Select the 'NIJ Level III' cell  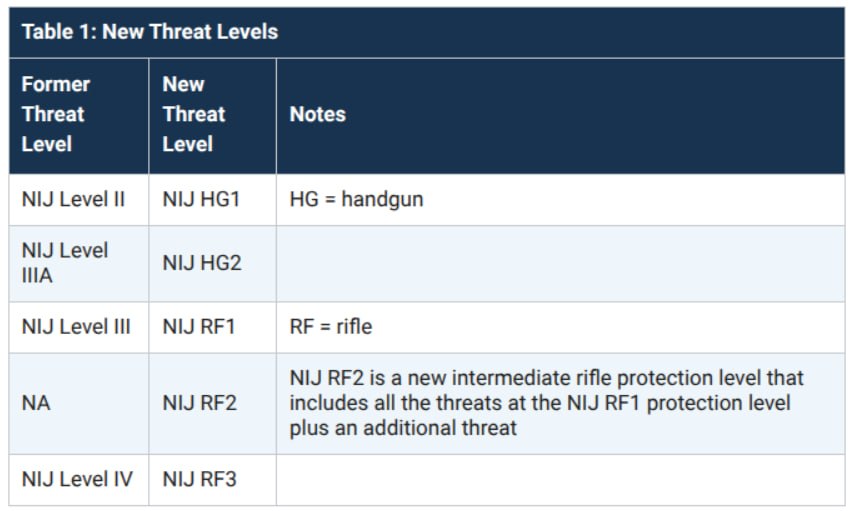(x=79, y=327)
